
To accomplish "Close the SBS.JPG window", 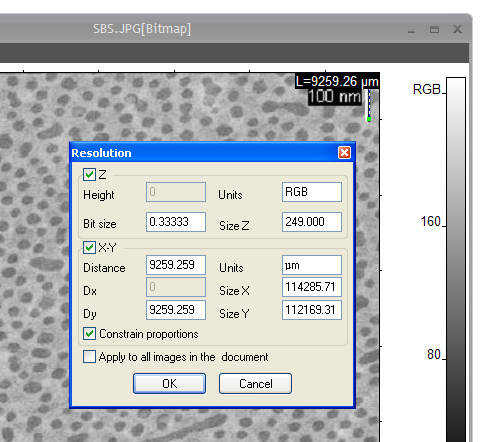I will [457, 29].
